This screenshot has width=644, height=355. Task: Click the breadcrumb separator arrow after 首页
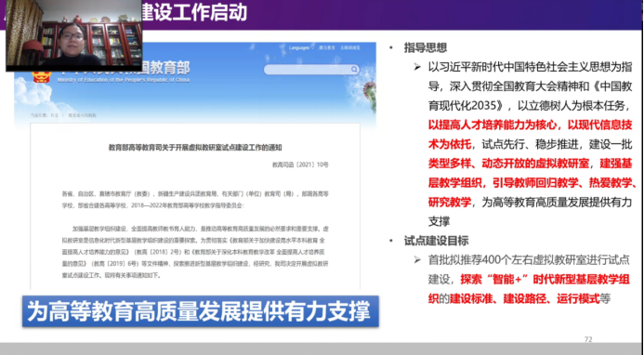63,115
